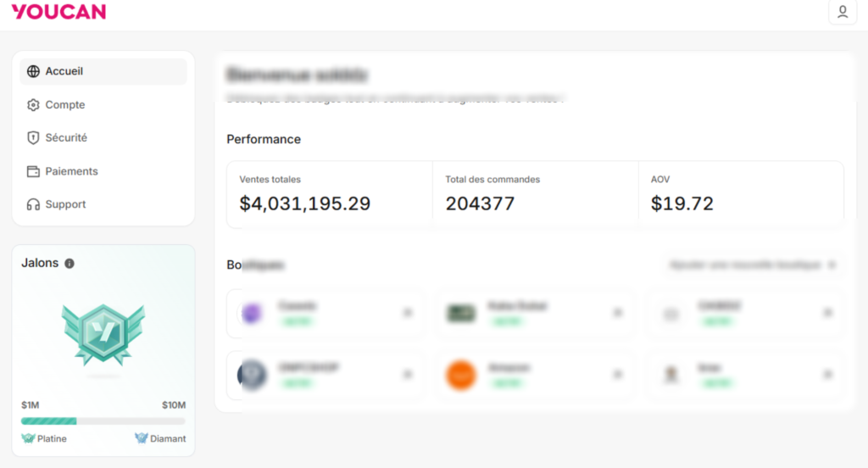Click the Support headset icon
The image size is (868, 468).
coord(33,204)
